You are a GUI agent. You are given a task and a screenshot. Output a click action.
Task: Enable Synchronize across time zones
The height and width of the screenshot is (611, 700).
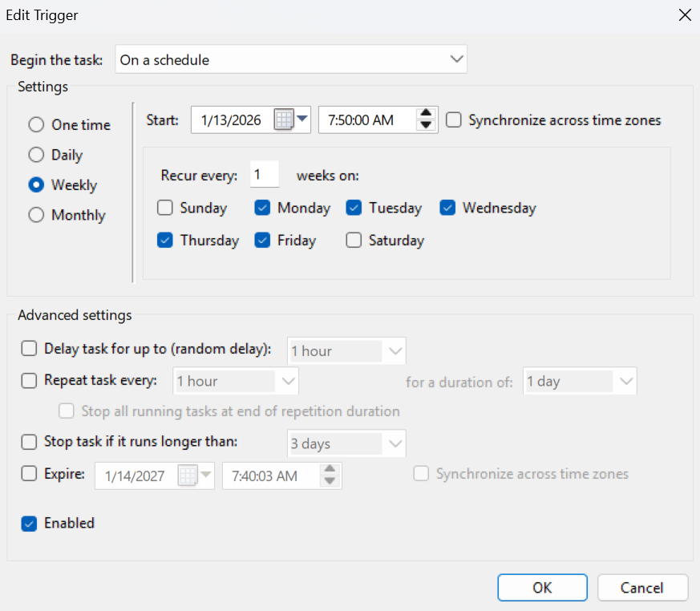click(x=454, y=119)
